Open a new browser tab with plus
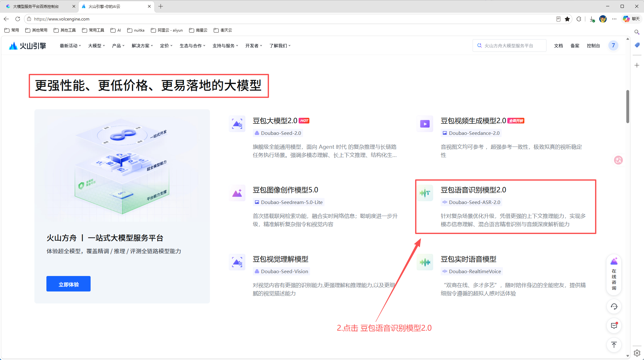644x360 pixels. point(161,6)
